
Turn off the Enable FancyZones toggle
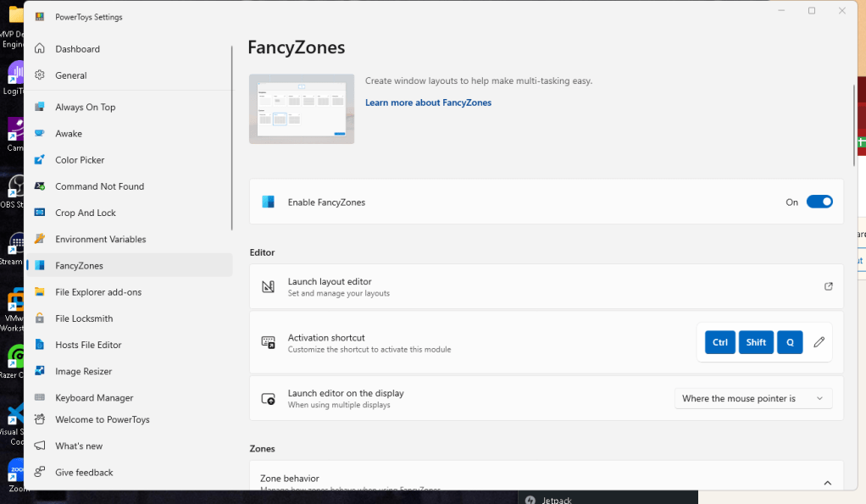coord(819,202)
